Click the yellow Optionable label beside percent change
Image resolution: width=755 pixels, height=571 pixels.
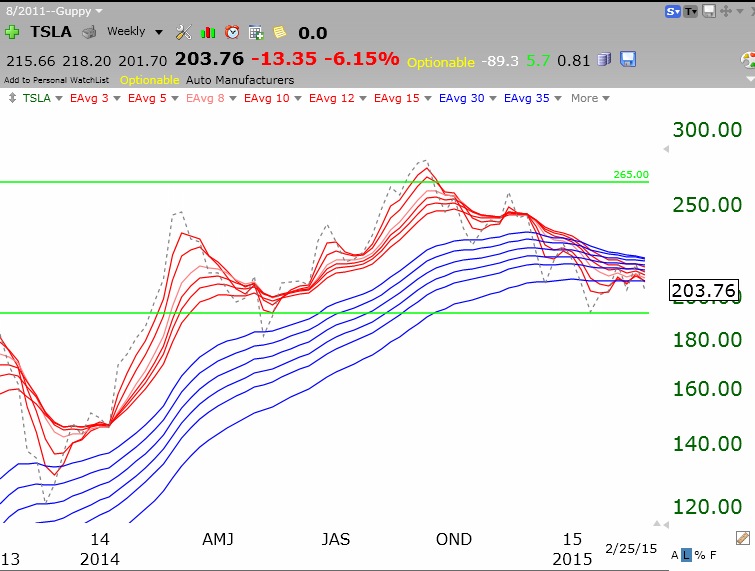441,62
